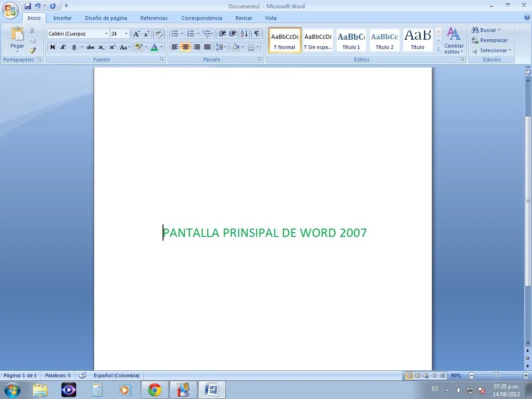Viewport: 532px width, 399px height.
Task: Increase paragraph indent
Action: point(233,34)
